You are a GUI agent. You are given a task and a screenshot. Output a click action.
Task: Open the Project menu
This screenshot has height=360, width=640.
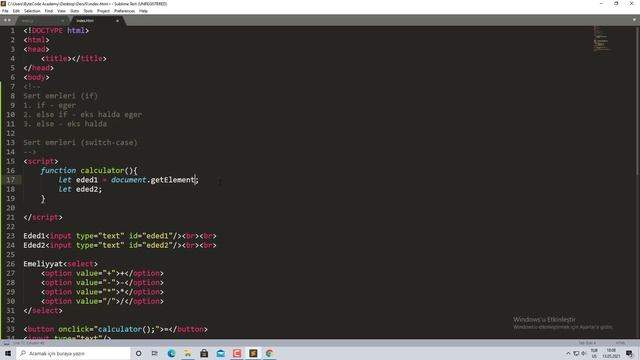[103, 11]
